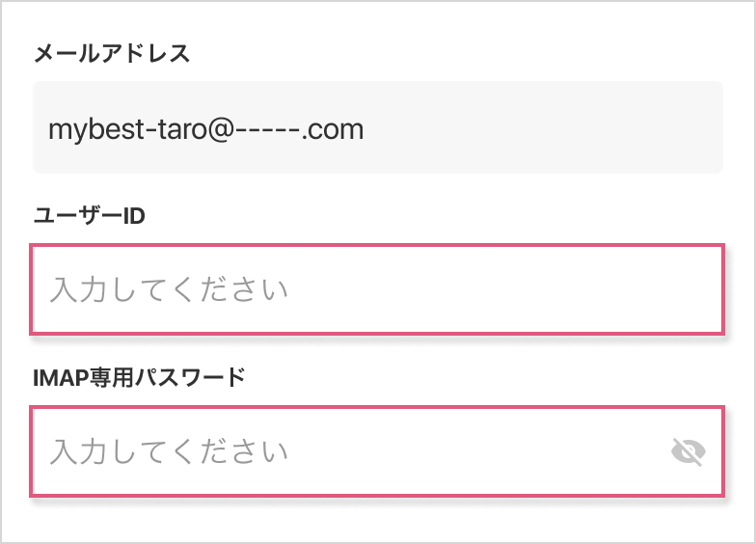The image size is (756, 544).
Task: Click the gray read-only email box
Action: click(x=378, y=127)
